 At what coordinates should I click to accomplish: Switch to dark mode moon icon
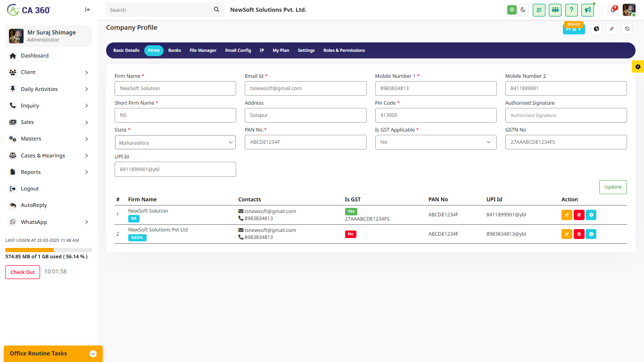(x=523, y=10)
